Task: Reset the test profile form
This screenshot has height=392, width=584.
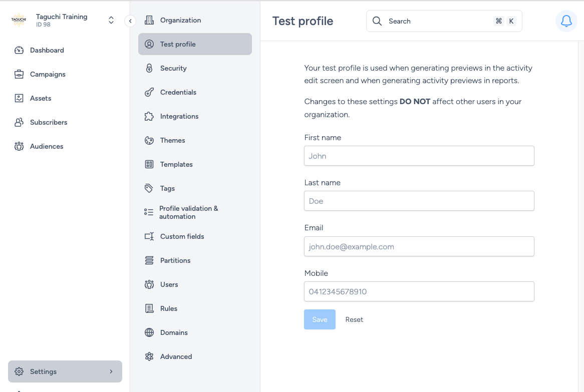Action: pyautogui.click(x=354, y=319)
